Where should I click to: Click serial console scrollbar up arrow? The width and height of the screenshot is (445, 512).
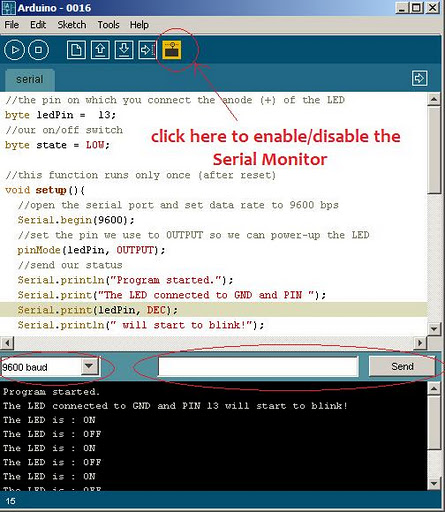click(434, 388)
